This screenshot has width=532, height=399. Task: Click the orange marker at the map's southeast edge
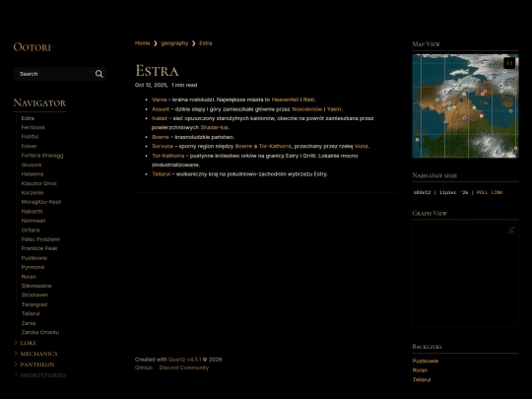[x=515, y=148]
